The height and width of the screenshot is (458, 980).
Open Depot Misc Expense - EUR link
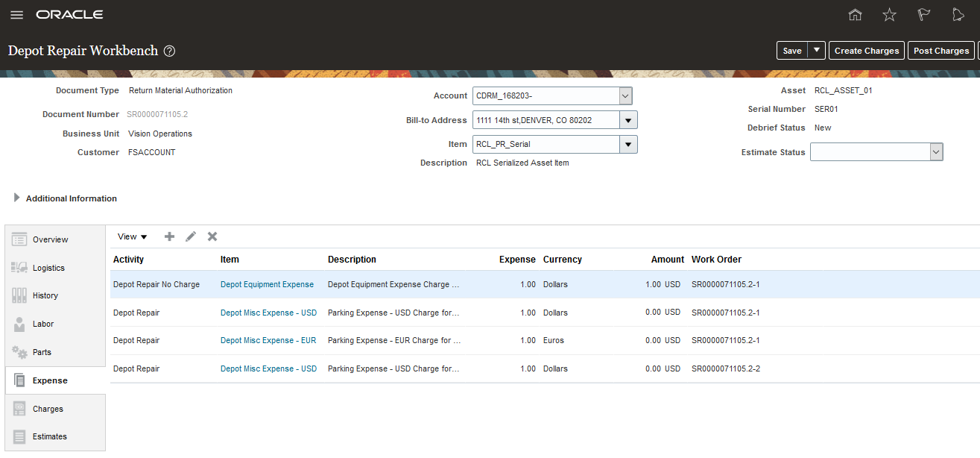point(268,340)
